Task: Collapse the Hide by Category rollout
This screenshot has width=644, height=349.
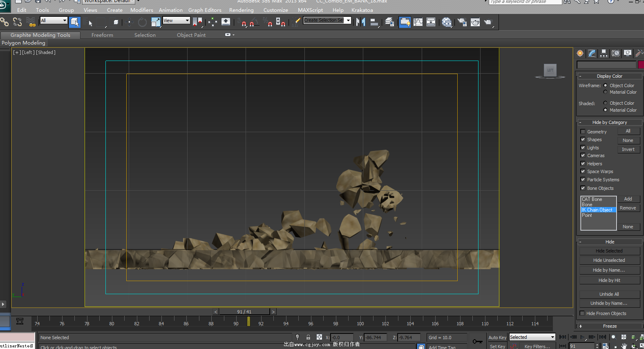Action: coord(609,122)
